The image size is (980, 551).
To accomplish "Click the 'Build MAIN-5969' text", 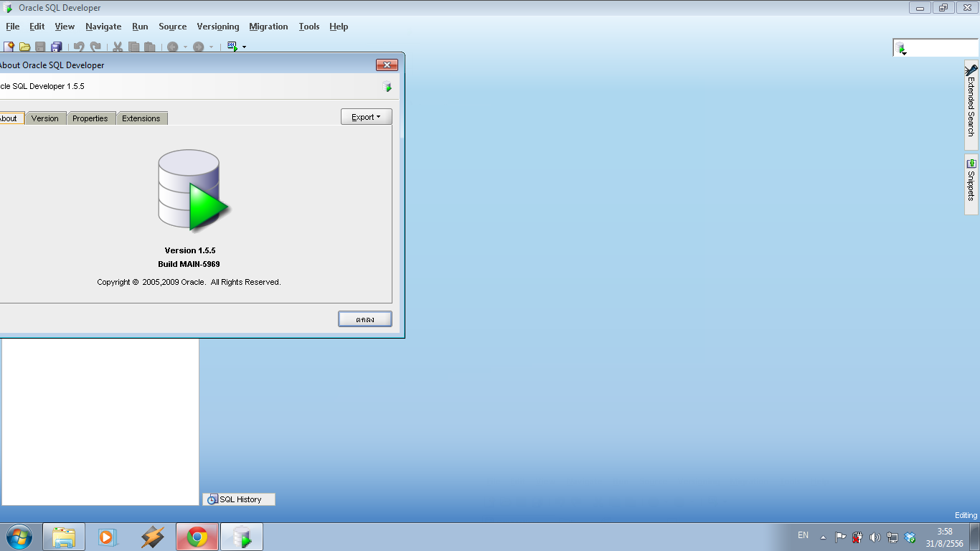I will [x=189, y=264].
